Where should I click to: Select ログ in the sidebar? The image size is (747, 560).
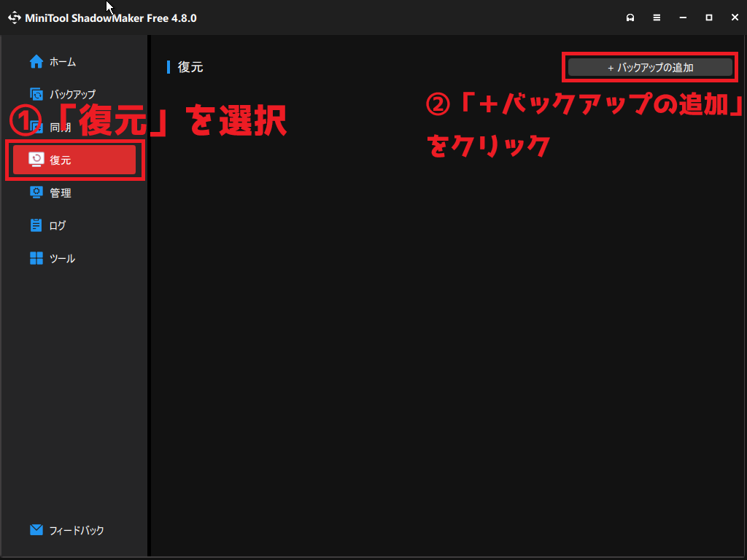tap(58, 225)
